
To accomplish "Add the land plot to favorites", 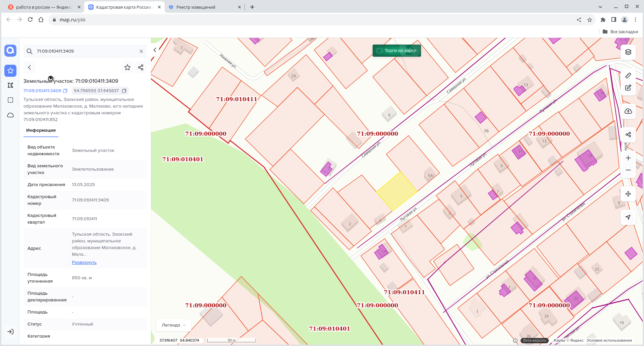I will coord(127,67).
